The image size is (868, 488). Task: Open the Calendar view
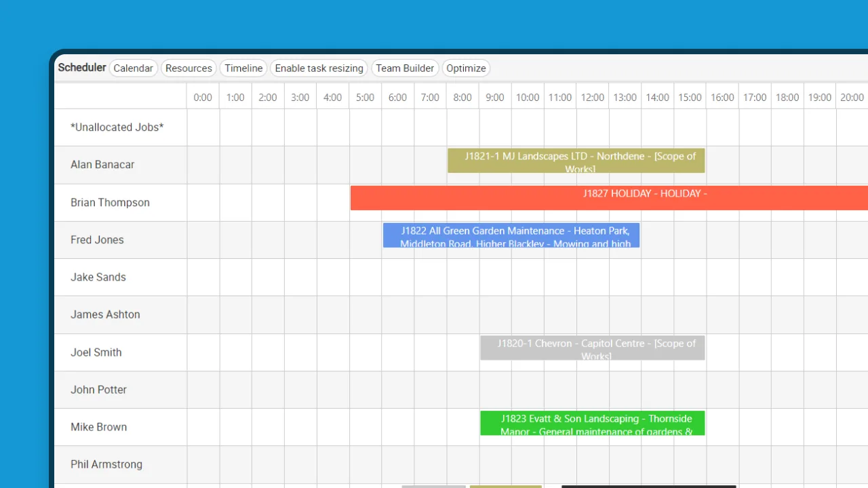(x=133, y=68)
